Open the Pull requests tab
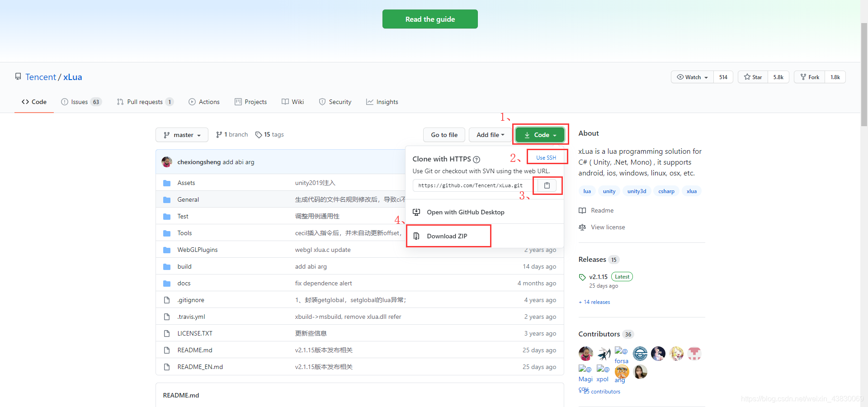The height and width of the screenshot is (407, 868). click(145, 102)
